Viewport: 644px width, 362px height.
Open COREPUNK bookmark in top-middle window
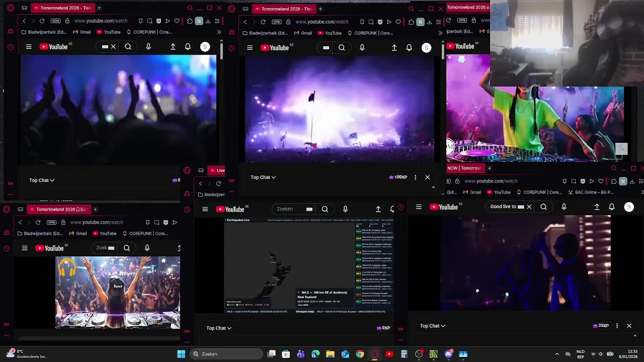pyautogui.click(x=370, y=33)
